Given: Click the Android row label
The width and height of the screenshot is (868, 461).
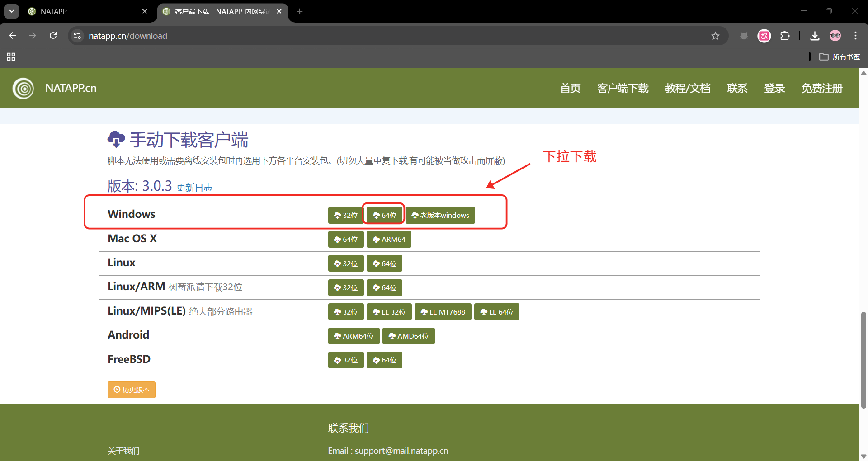Looking at the screenshot, I should pos(128,335).
